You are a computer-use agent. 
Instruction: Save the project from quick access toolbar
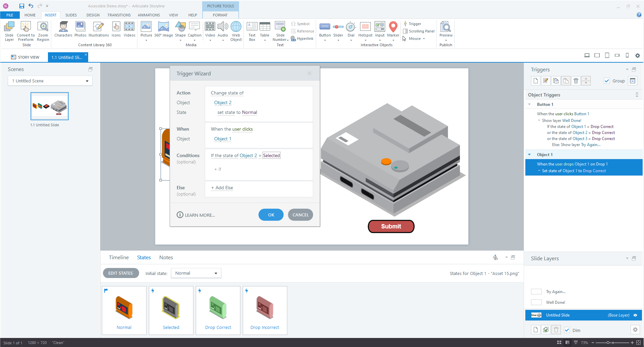point(21,6)
